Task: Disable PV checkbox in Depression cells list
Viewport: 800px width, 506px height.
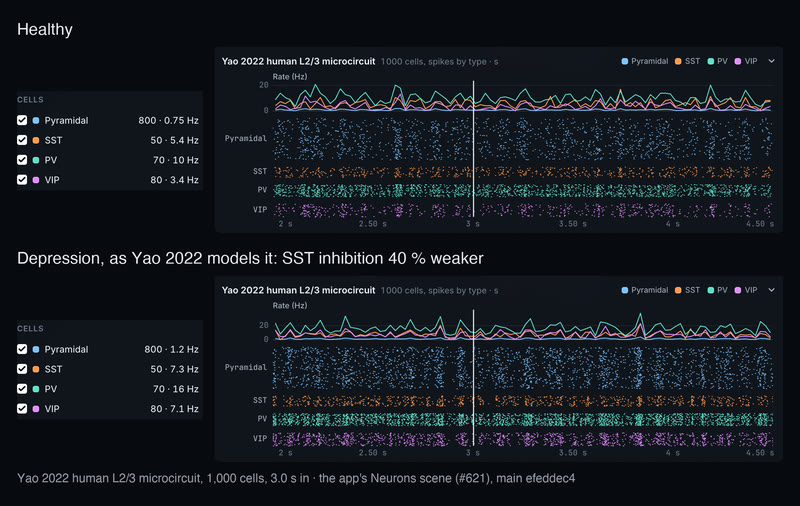Action: pyautogui.click(x=22, y=389)
